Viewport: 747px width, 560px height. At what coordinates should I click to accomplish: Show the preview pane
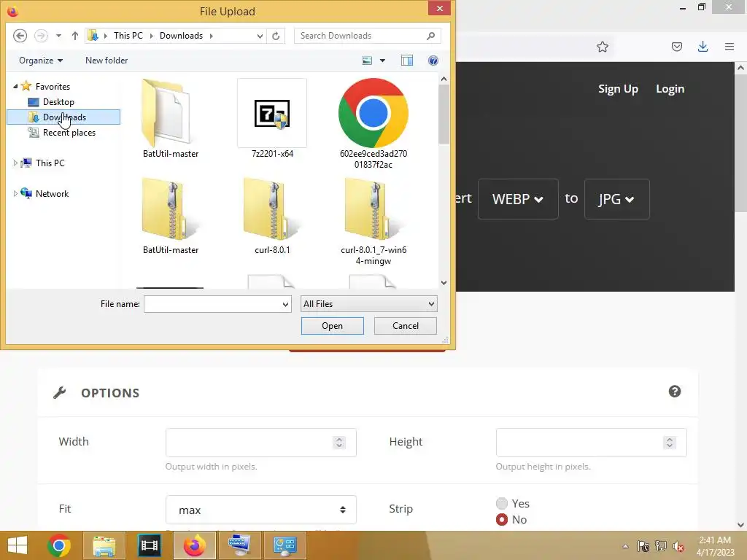point(407,61)
